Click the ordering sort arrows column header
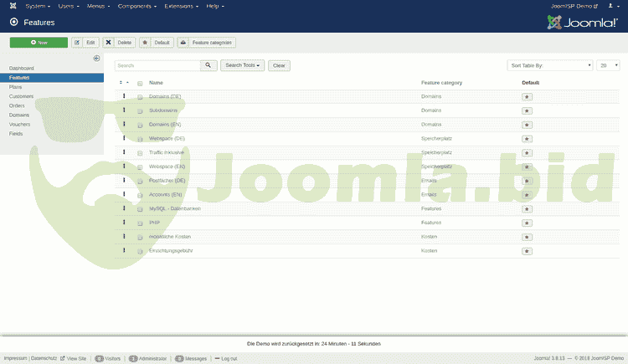 point(124,83)
